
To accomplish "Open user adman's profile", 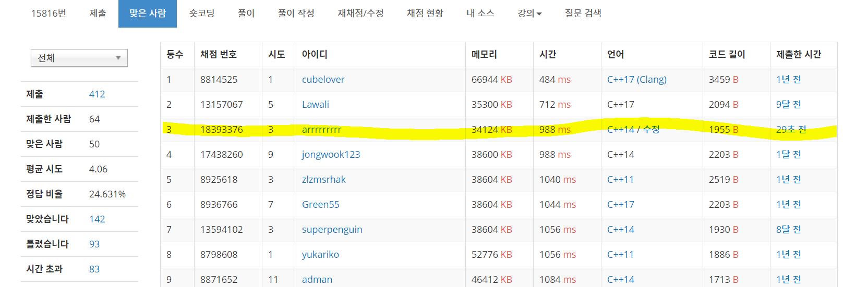I will [x=317, y=280].
